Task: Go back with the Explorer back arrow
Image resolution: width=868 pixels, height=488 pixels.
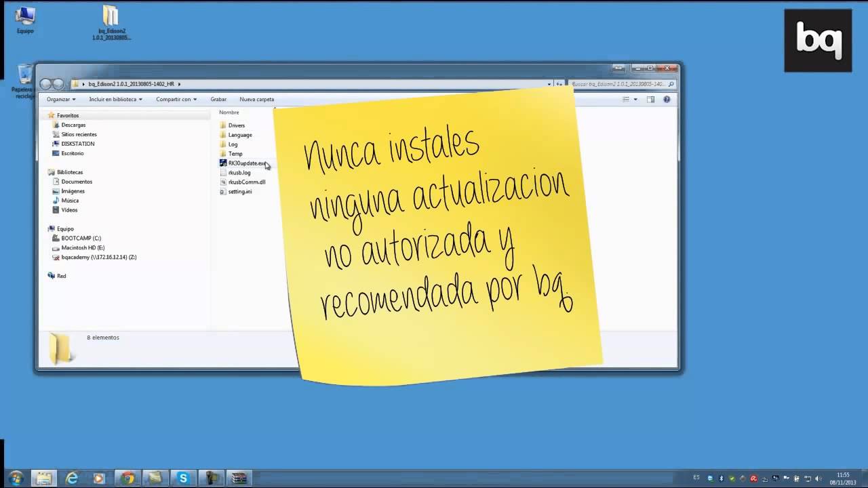Action: (x=46, y=84)
